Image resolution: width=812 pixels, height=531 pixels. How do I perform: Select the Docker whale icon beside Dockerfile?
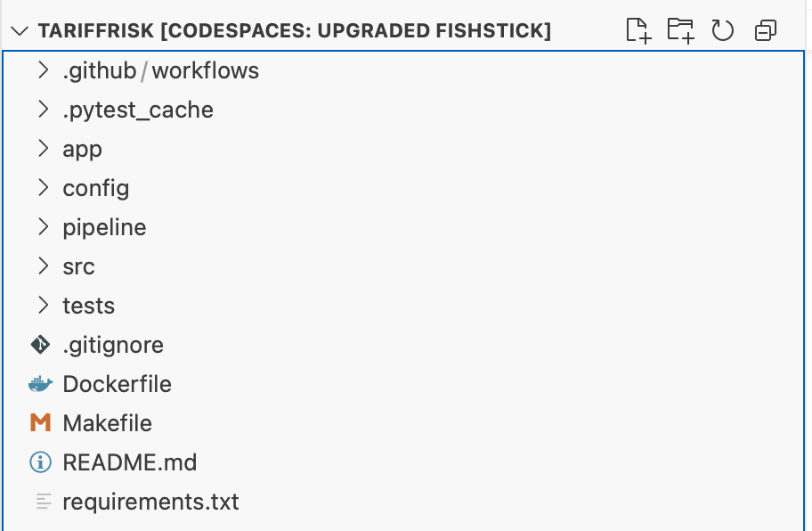40,383
